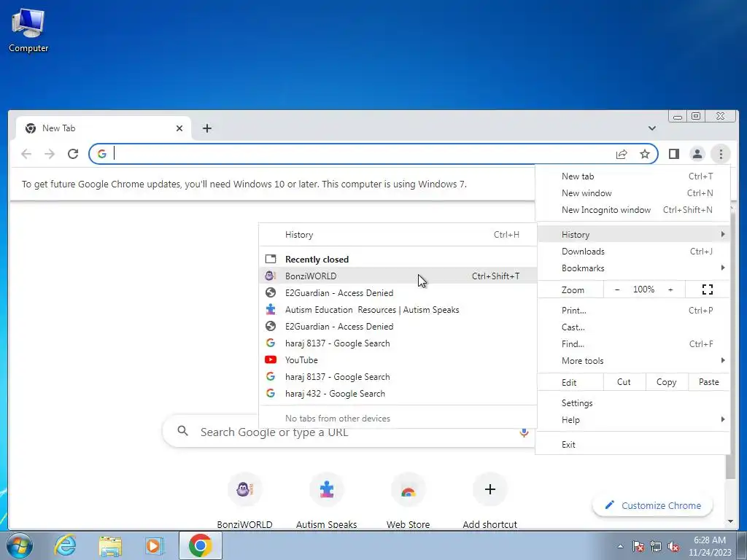Click the Action Center flag tray icon

(638, 546)
